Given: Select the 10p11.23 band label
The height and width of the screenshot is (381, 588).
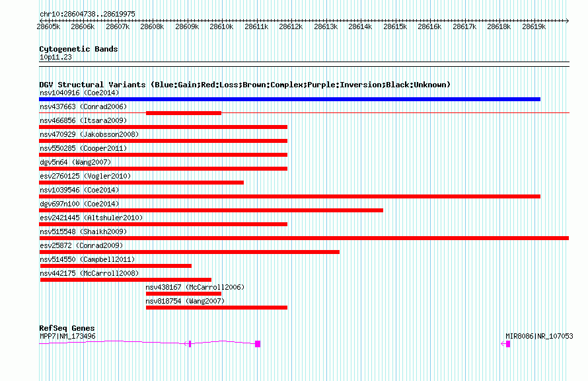Looking at the screenshot, I should click(x=55, y=57).
